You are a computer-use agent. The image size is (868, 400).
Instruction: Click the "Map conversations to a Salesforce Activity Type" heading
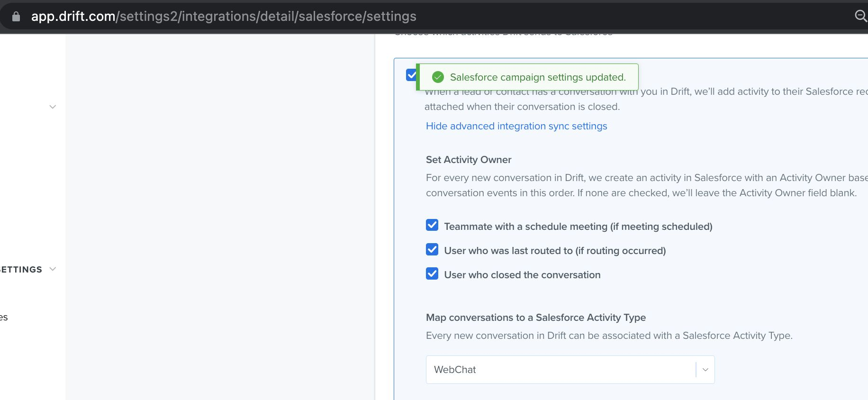[535, 318]
